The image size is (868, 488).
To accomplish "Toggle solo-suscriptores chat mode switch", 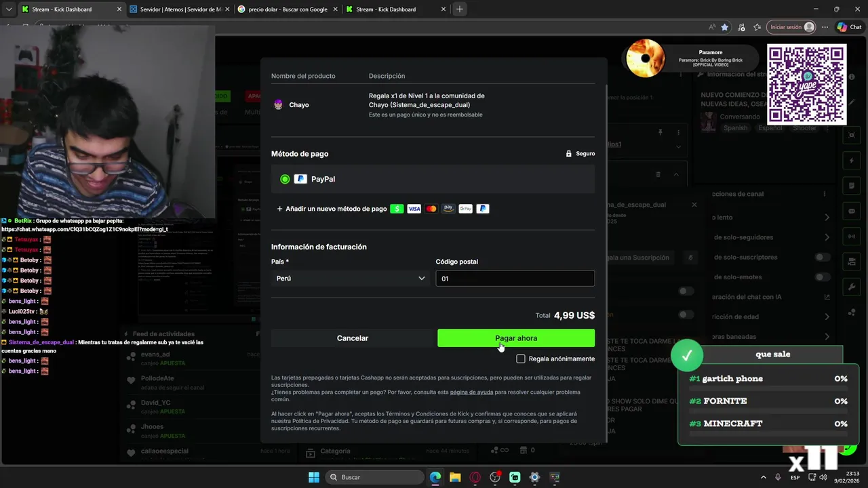I will tap(822, 258).
